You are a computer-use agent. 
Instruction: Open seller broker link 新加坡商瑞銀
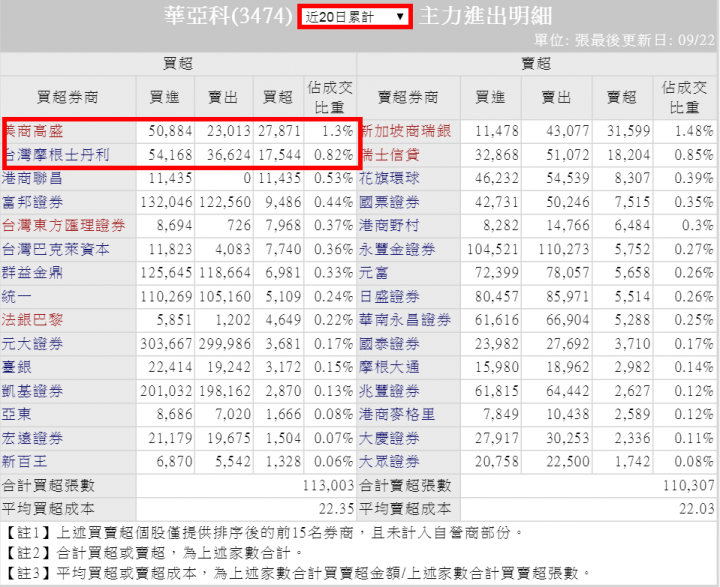[x=406, y=131]
